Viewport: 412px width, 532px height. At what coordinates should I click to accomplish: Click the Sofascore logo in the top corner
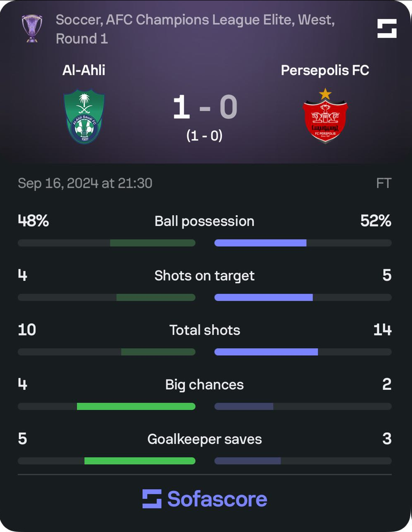[x=386, y=28]
